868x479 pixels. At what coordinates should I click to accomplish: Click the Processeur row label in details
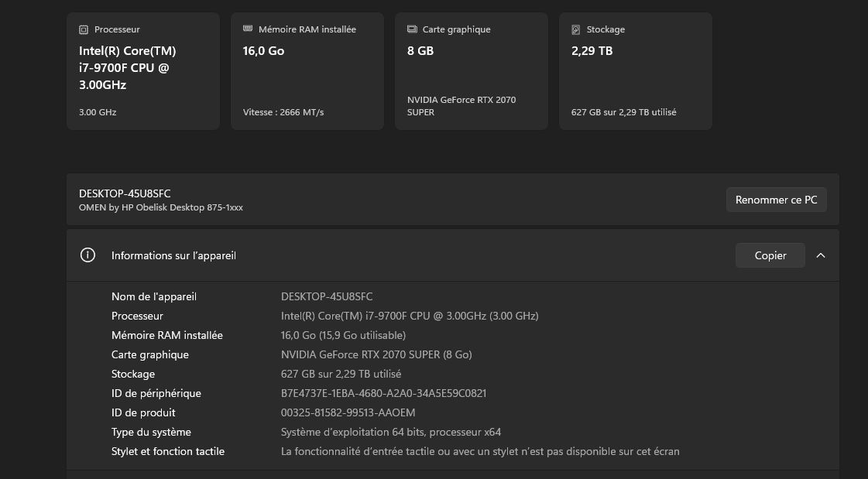click(x=137, y=316)
